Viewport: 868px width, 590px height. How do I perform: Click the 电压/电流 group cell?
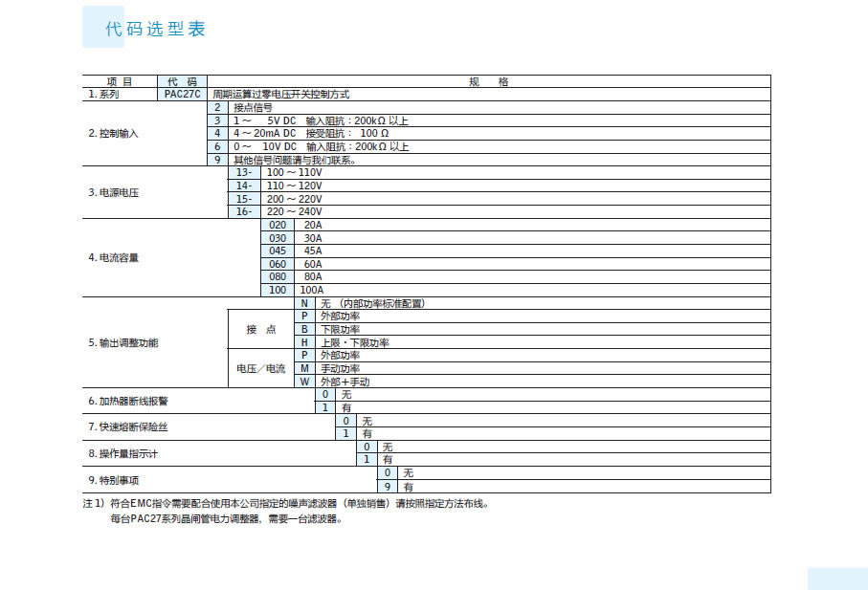pyautogui.click(x=260, y=368)
